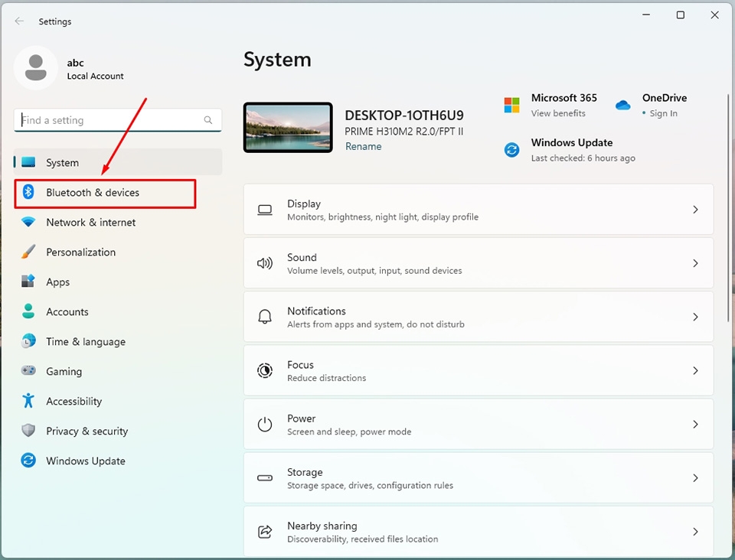This screenshot has width=735, height=560.
Task: Click the Windows Update icon in sidebar
Action: [28, 461]
